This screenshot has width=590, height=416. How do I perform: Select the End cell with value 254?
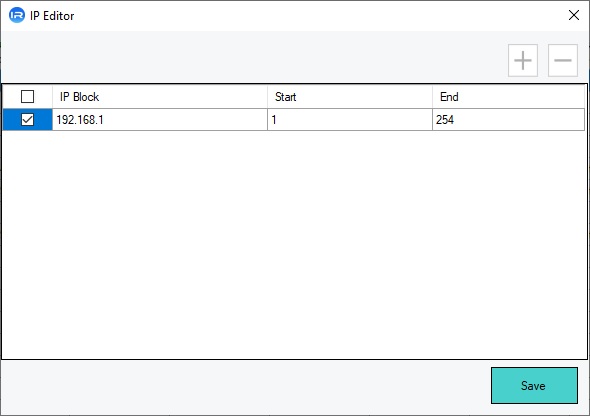point(509,120)
